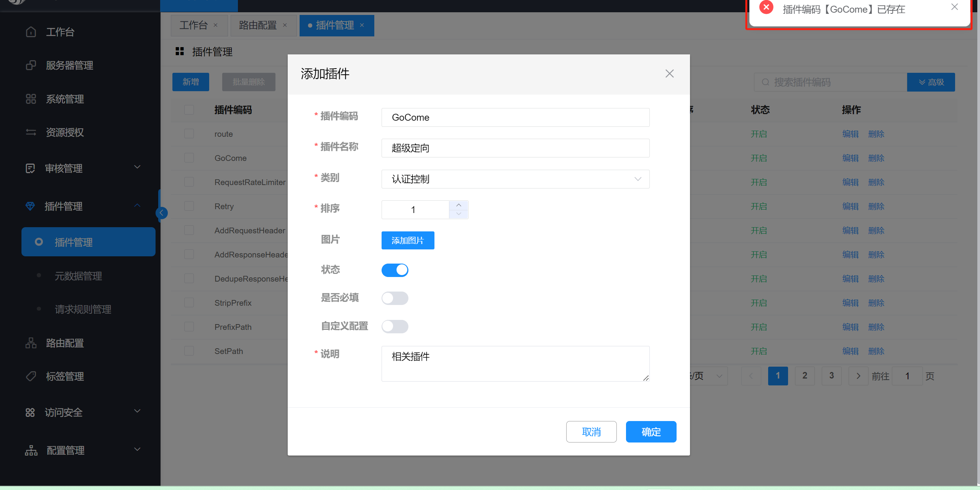Screen dimensions: 980x490
Task: Click the 批量删除 button
Action: (249, 82)
